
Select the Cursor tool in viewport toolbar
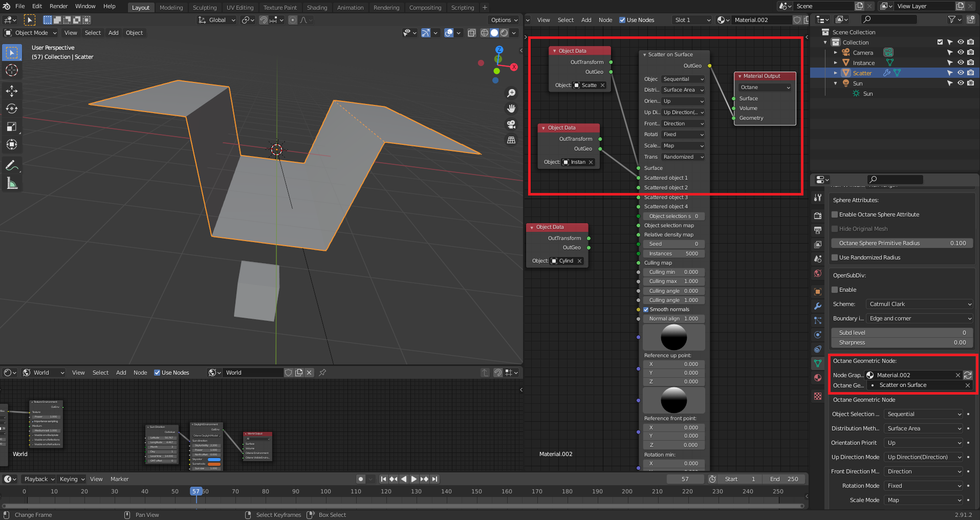click(x=12, y=70)
